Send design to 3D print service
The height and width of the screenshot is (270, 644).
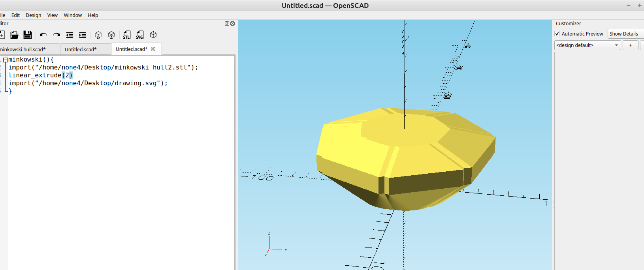tap(154, 35)
